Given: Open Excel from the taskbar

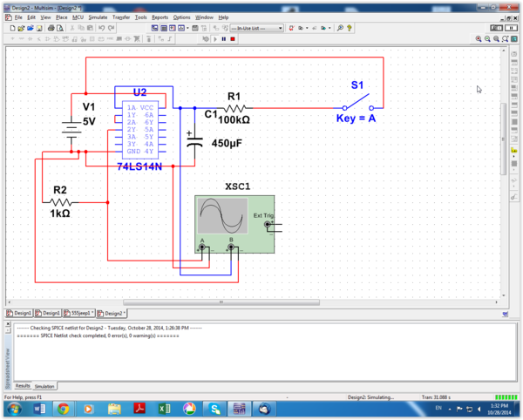Looking at the screenshot, I should pyautogui.click(x=165, y=409).
